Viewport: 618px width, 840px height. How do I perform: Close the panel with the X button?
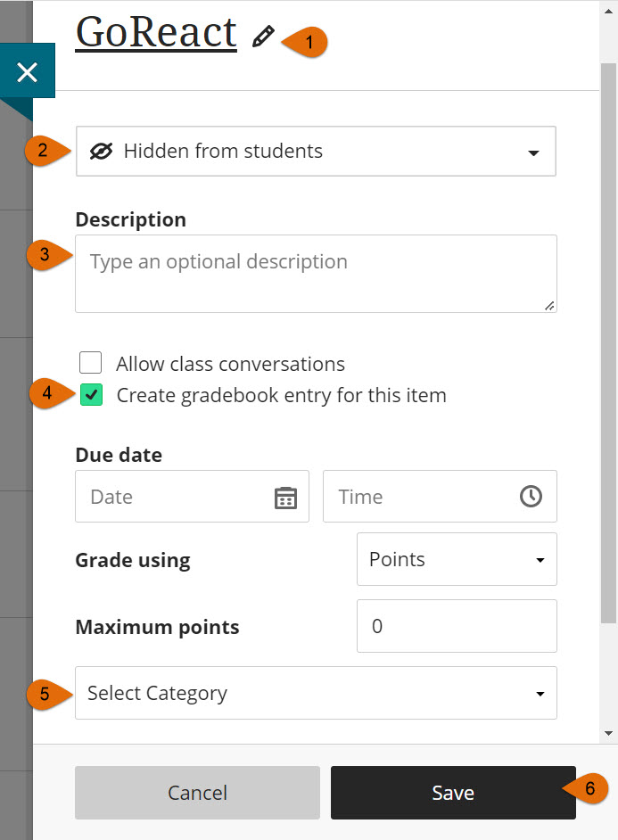27,72
